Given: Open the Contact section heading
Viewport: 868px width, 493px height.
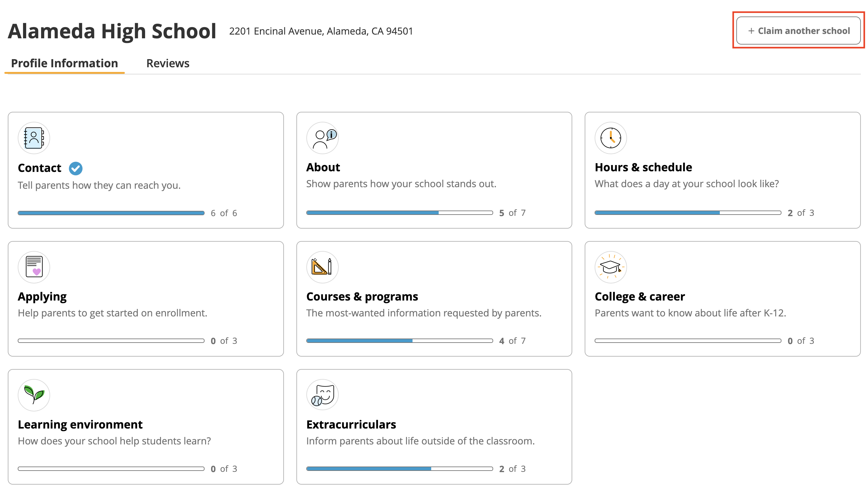Looking at the screenshot, I should [40, 168].
